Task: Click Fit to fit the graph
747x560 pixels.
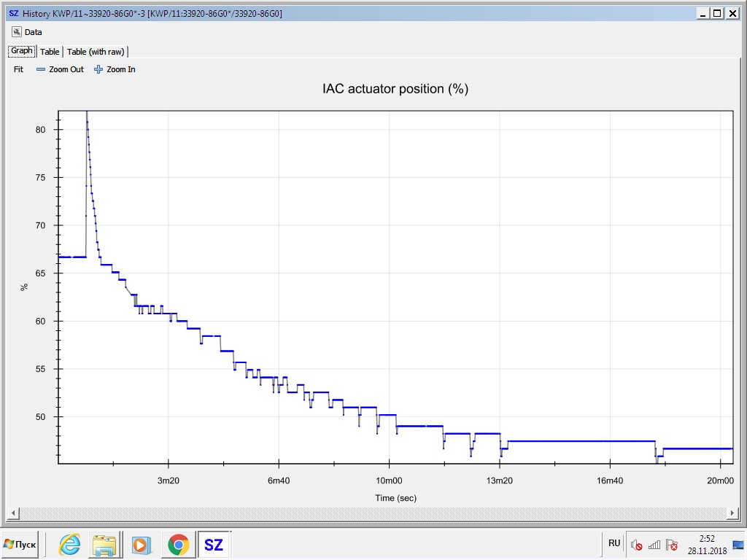Action: click(x=19, y=69)
